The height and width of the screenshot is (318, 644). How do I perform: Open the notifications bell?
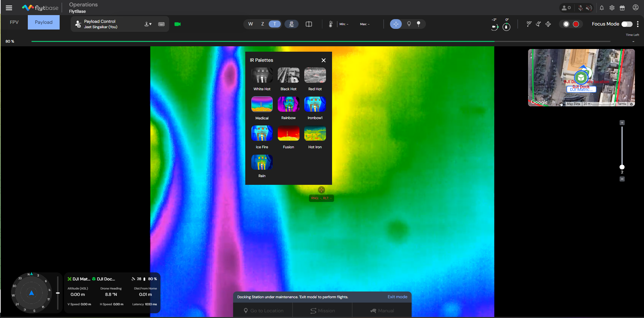(602, 8)
